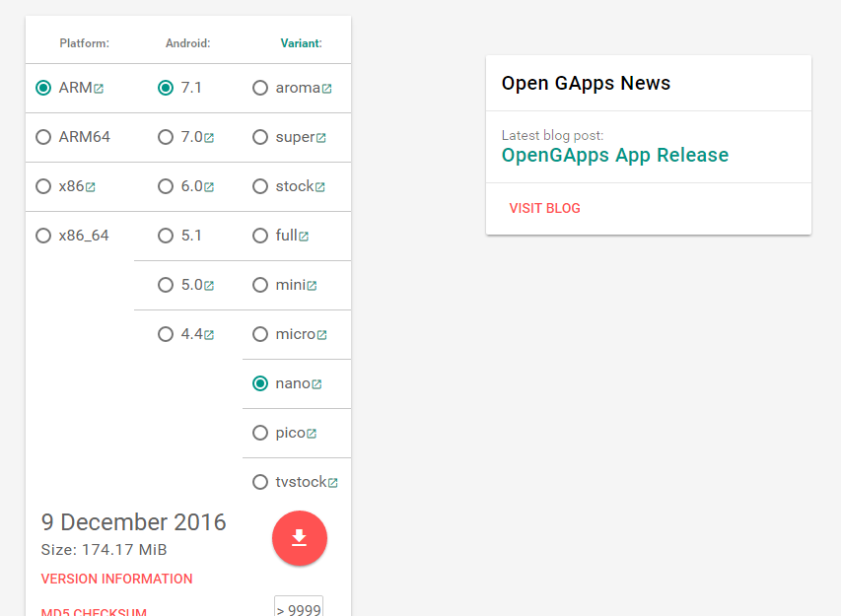Choose the tvstock variant radio button
Viewport: 841px width, 616px height.
[x=260, y=482]
